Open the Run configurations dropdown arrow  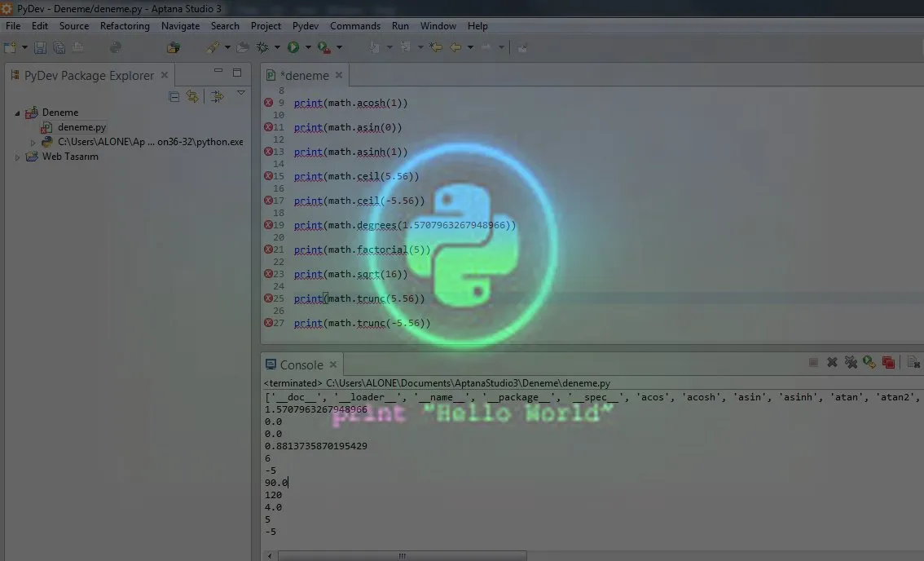point(308,48)
